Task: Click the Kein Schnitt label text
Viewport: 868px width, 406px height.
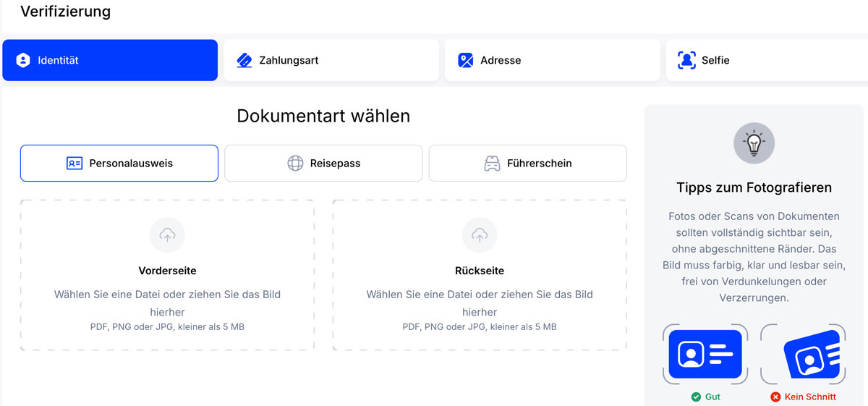Action: pos(810,397)
